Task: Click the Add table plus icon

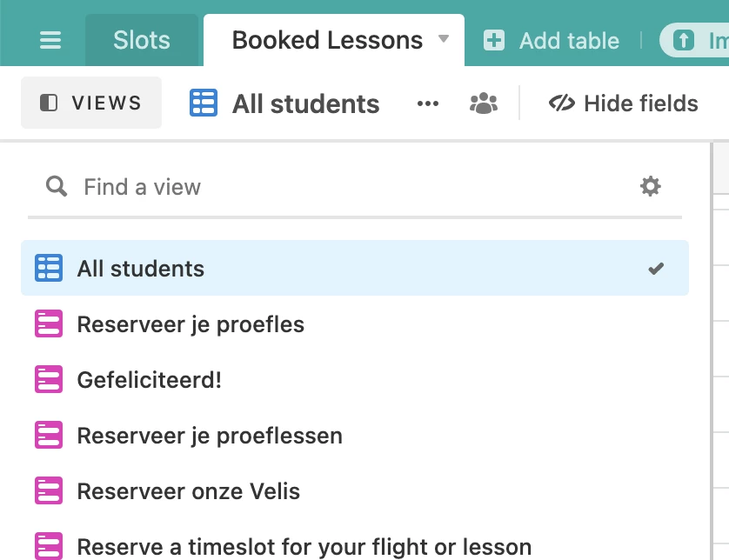Action: (x=494, y=40)
